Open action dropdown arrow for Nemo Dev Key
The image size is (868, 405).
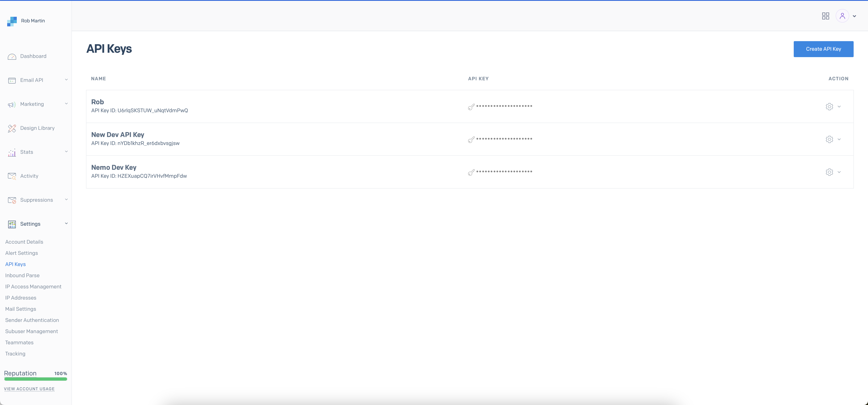pos(839,172)
